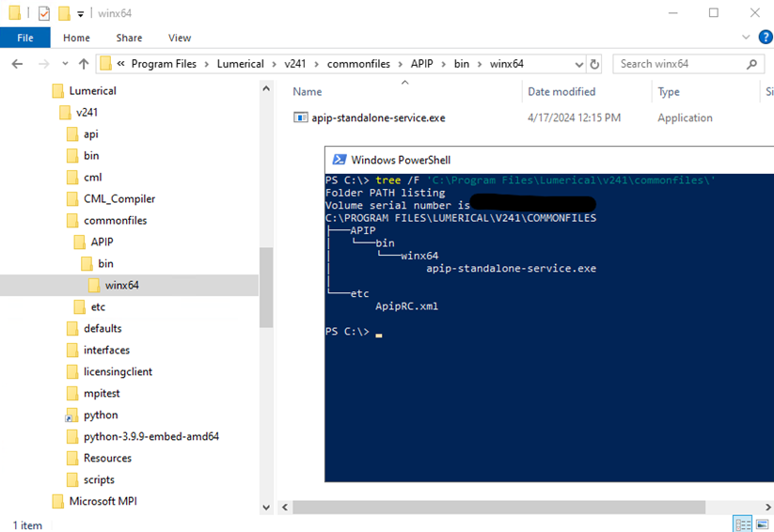Click Lumerical in address breadcrumb
This screenshot has width=774, height=532.
[x=241, y=64]
